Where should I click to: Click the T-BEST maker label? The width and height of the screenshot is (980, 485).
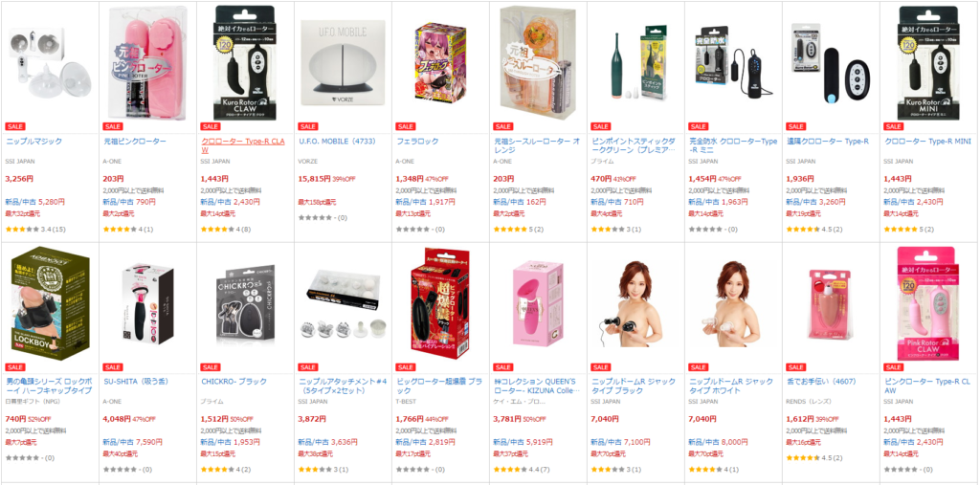click(406, 402)
